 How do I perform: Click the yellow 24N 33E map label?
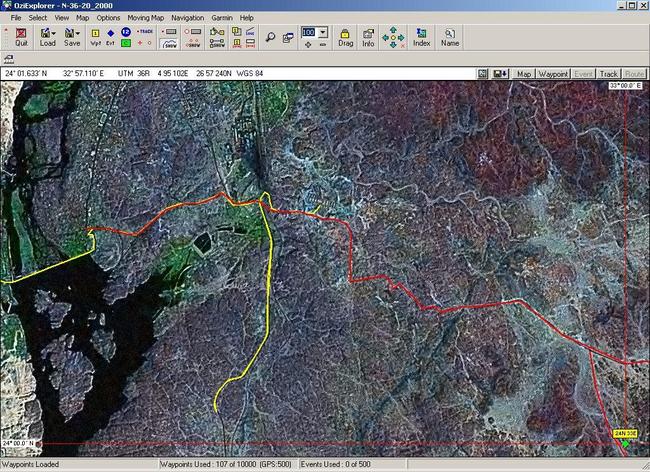click(x=627, y=434)
